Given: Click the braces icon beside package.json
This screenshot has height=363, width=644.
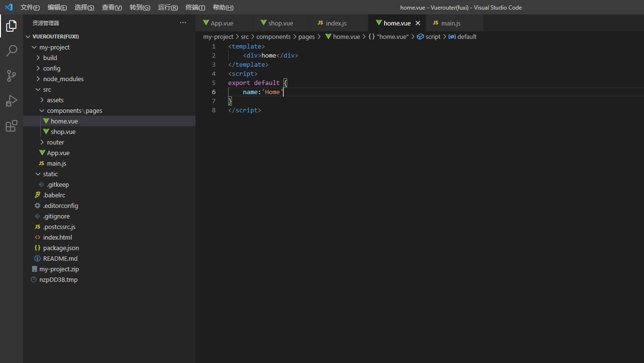Looking at the screenshot, I should click(x=37, y=248).
